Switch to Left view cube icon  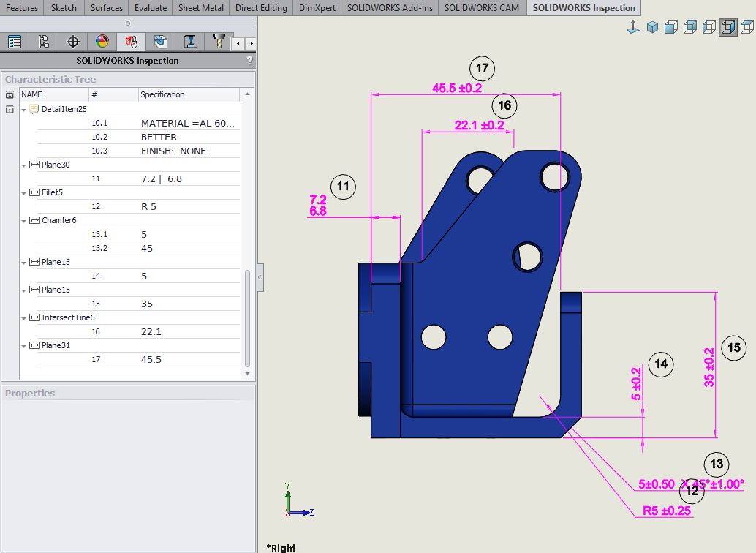click(x=709, y=27)
